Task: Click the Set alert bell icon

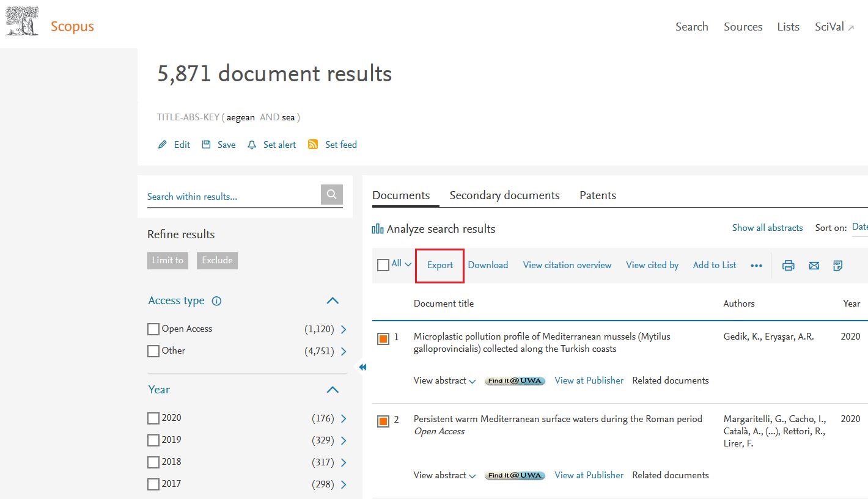Action: [x=251, y=144]
